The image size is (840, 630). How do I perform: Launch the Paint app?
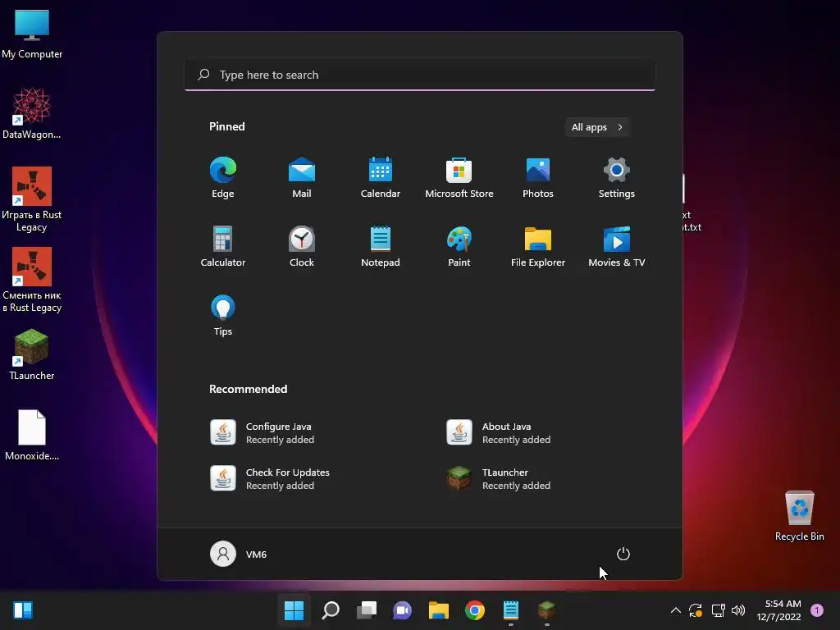click(x=459, y=246)
